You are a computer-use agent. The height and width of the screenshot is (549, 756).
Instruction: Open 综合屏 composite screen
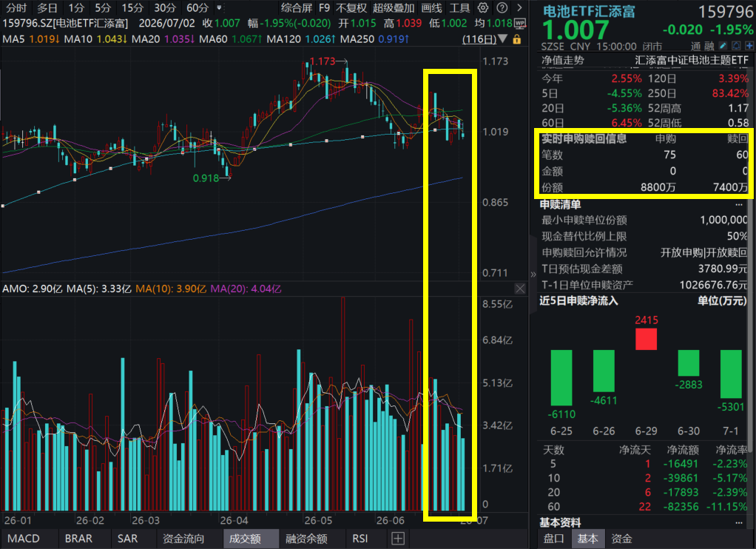pyautogui.click(x=297, y=7)
